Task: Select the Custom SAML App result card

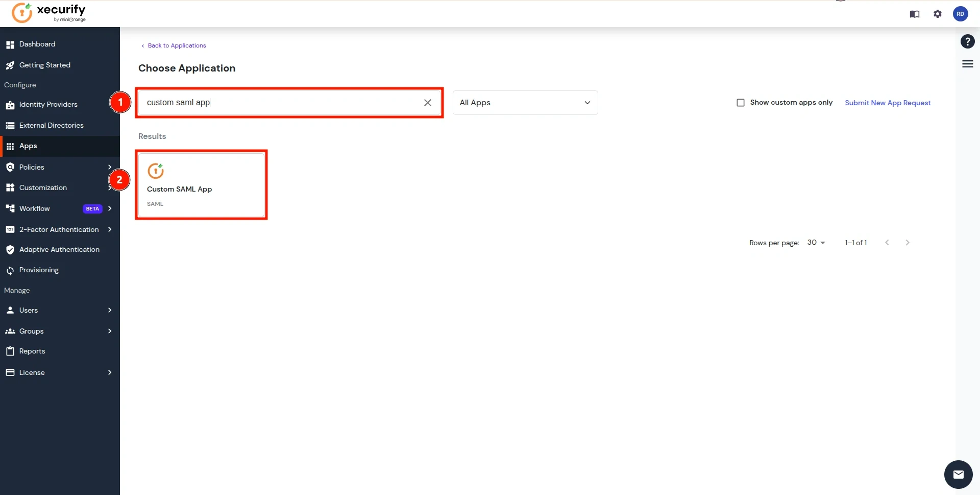Action: (201, 184)
